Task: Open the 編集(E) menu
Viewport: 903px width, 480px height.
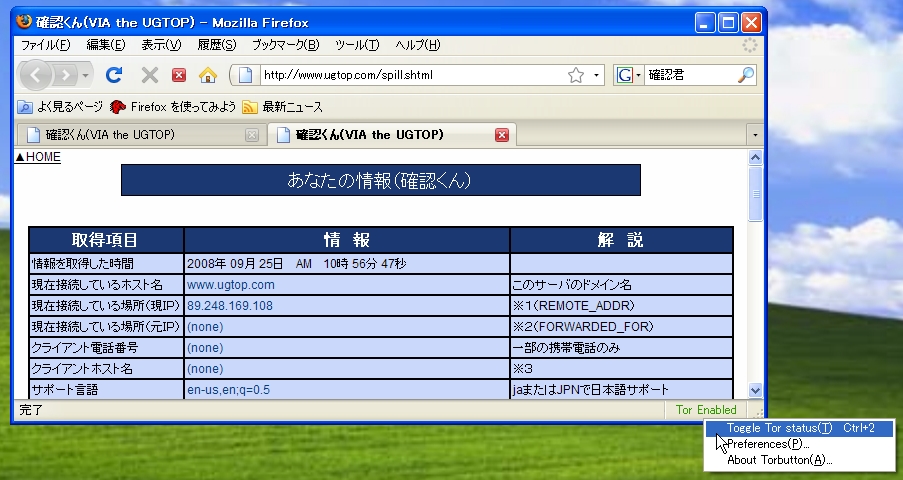Action: pos(106,45)
